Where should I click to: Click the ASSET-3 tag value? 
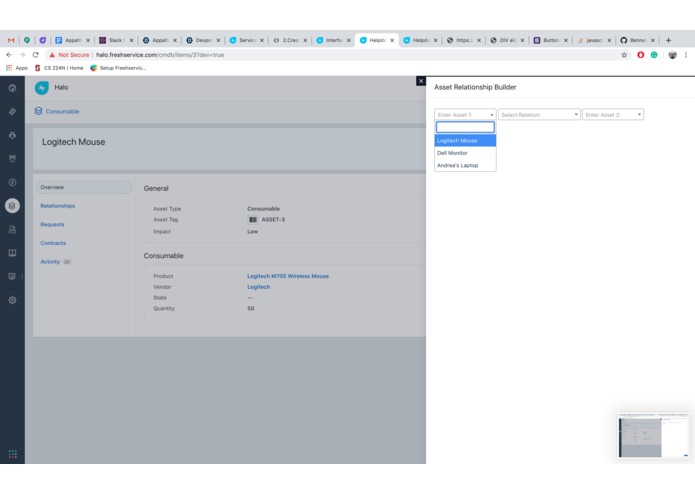coord(273,219)
